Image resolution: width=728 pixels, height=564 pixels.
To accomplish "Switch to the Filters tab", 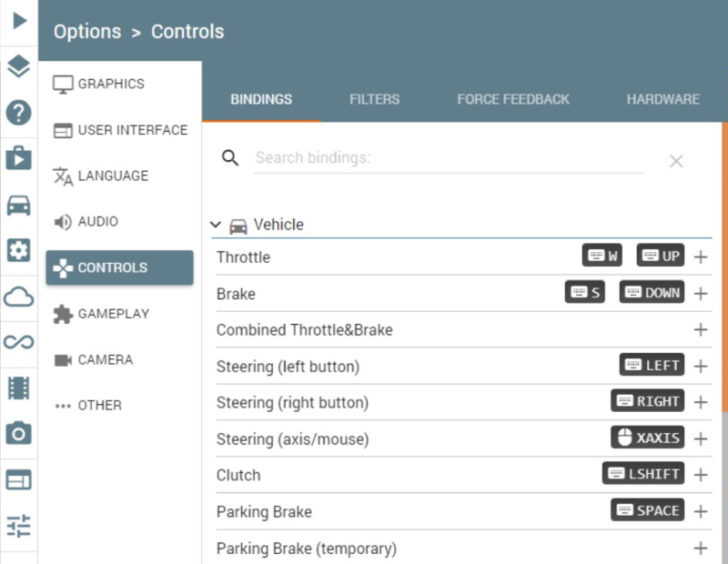I will click(x=374, y=99).
